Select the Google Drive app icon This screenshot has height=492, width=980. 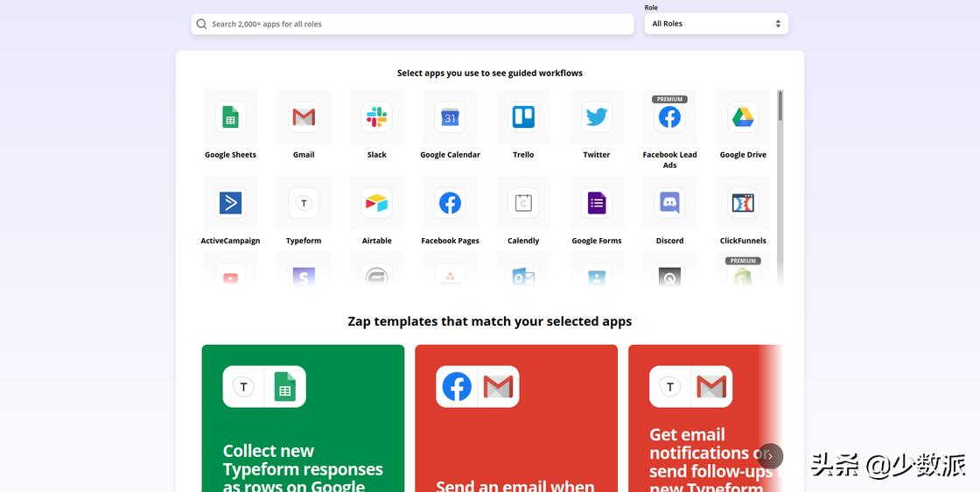[x=743, y=117]
